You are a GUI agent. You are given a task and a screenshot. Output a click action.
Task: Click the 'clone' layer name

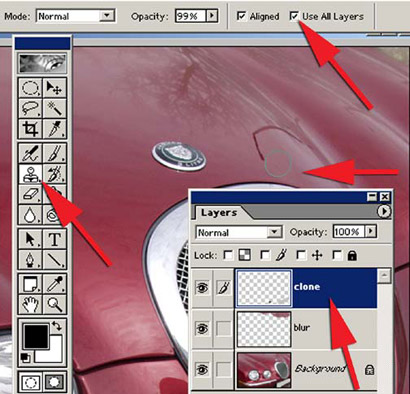click(307, 287)
